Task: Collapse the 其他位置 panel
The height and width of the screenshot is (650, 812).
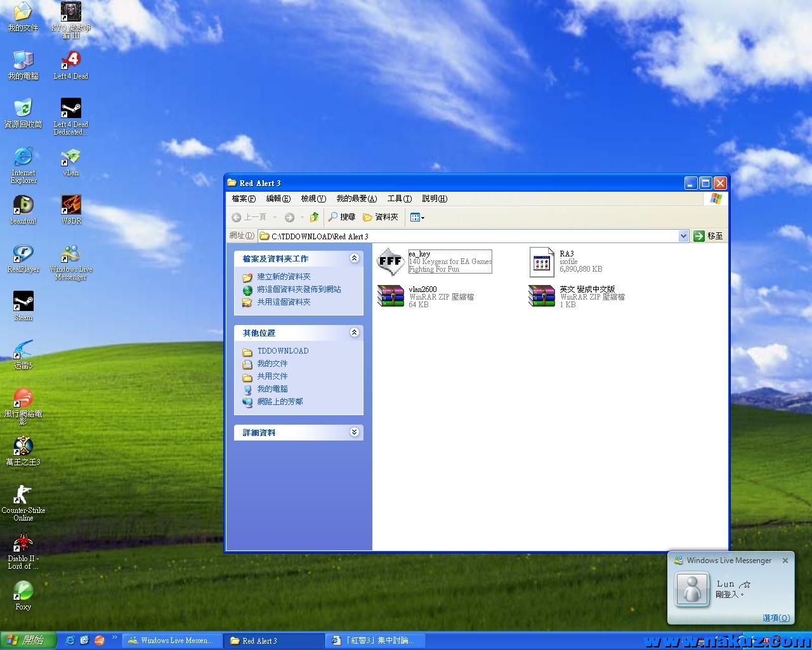Action: (x=354, y=332)
